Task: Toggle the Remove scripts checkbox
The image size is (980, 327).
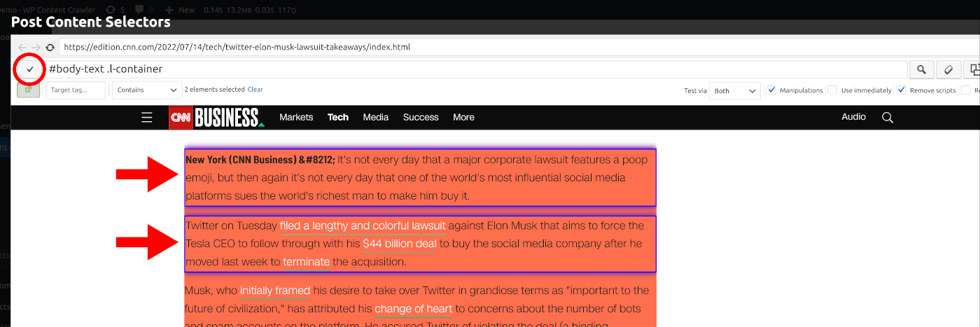Action: coord(902,90)
